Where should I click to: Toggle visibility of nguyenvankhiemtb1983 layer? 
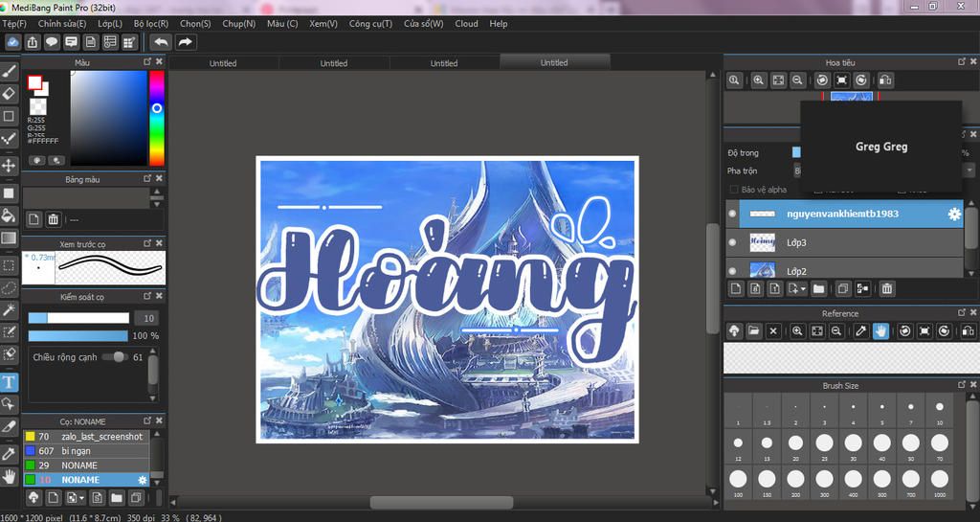click(732, 214)
